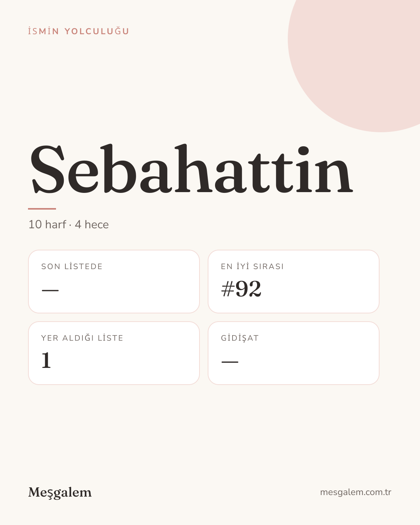420x525 pixels.
Task: Click the #92 best rank value
Action: [x=241, y=289]
